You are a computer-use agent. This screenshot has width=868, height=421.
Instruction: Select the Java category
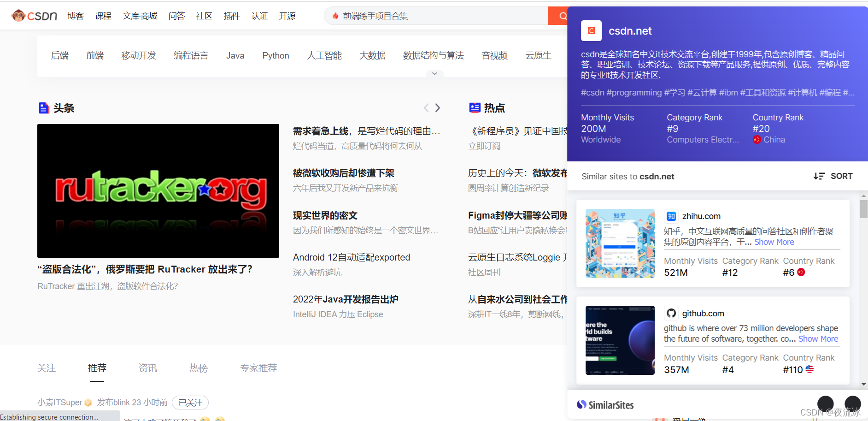point(235,56)
